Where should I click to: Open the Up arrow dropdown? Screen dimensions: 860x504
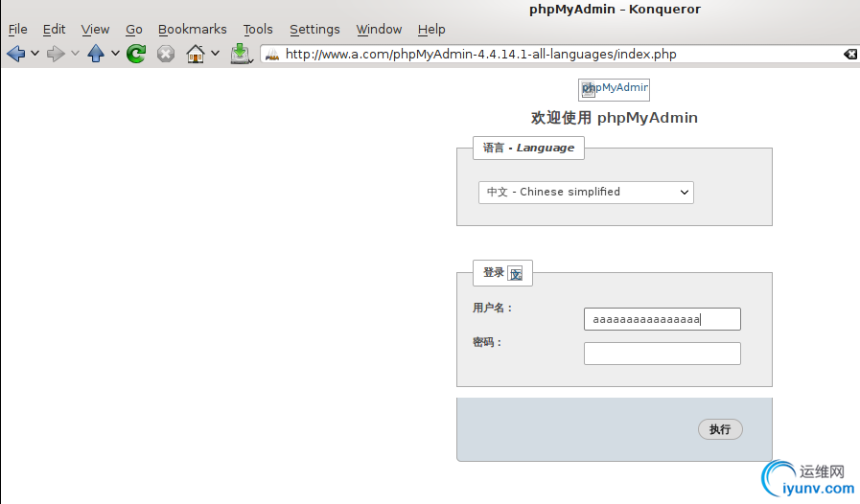115,54
